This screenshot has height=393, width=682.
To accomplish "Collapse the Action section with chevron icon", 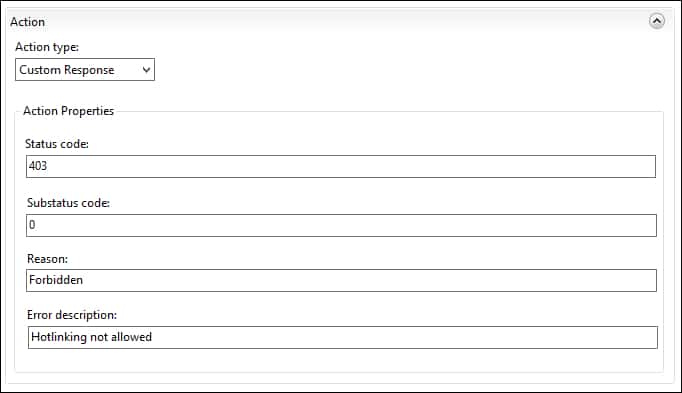I will [x=657, y=21].
